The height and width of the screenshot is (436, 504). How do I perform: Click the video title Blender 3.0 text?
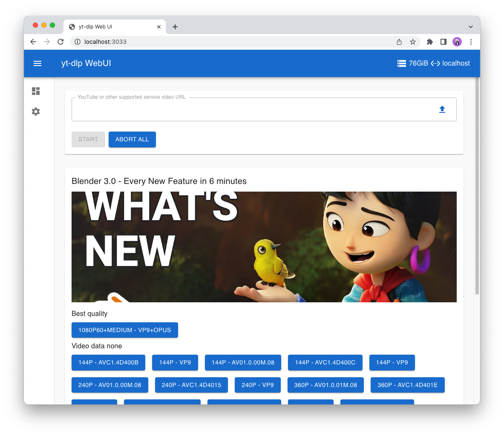[x=159, y=181]
